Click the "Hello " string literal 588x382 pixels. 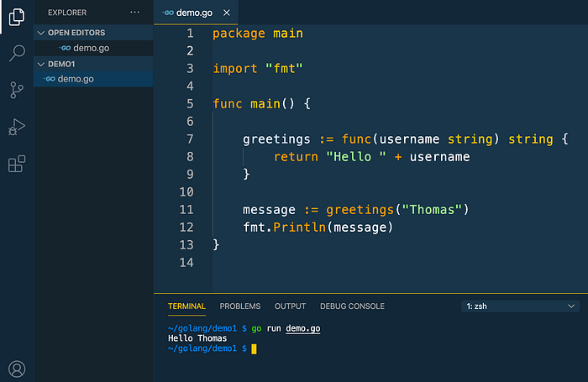tap(356, 157)
